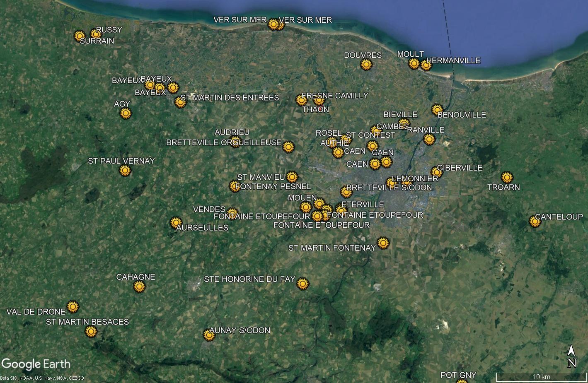Click the AUNAY S/ODON sun icon
The height and width of the screenshot is (383, 588).
[209, 335]
